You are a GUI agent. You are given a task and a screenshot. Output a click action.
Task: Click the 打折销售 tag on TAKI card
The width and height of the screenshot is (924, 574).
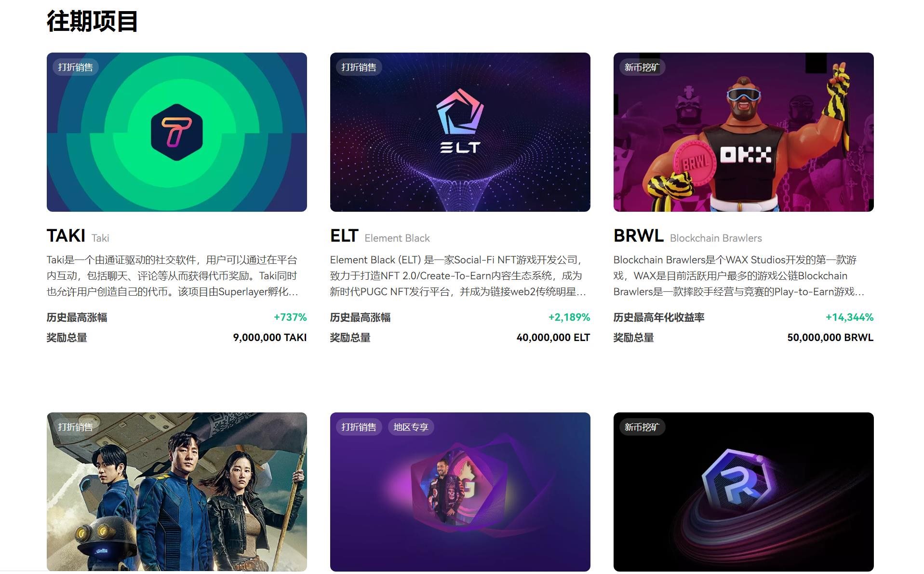(x=76, y=67)
